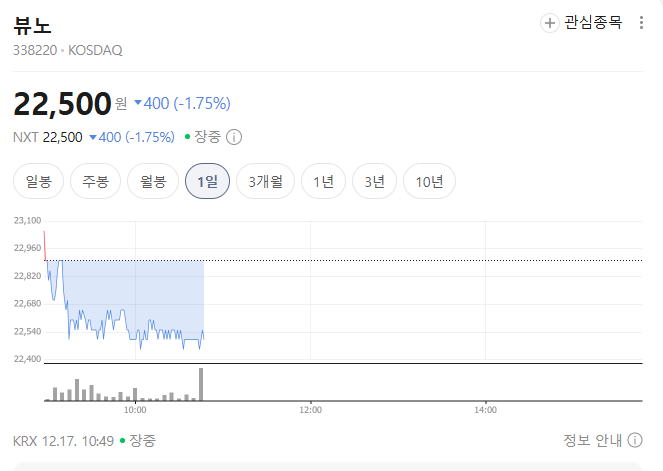Click info icon beside NXT 장중 status
The height and width of the screenshot is (471, 663).
point(234,137)
